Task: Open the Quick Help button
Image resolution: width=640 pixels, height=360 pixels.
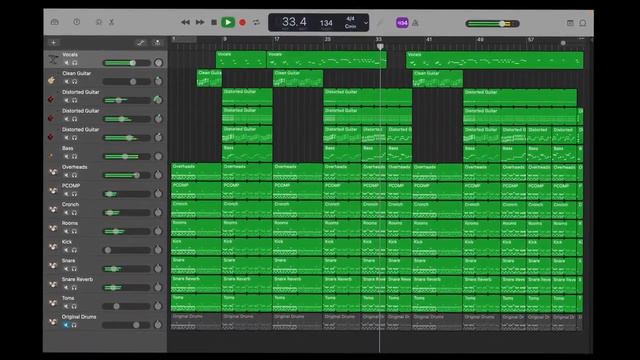Action: 76,22
